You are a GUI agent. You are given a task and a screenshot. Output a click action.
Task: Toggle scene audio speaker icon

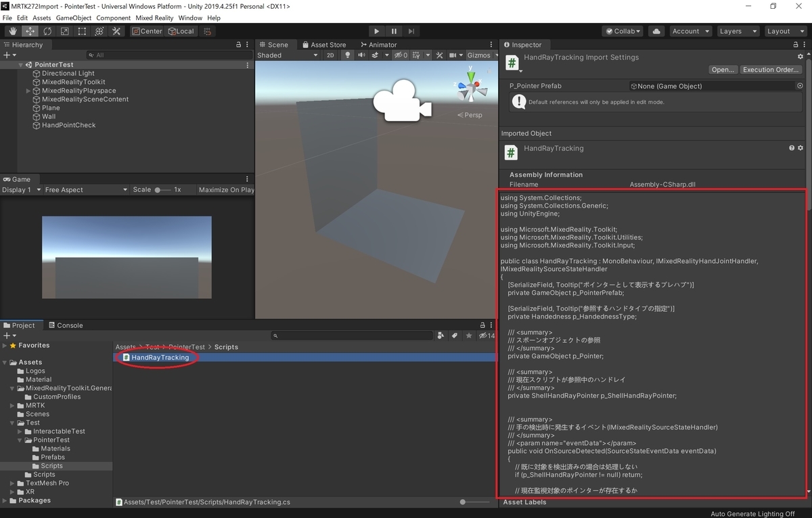(x=361, y=55)
